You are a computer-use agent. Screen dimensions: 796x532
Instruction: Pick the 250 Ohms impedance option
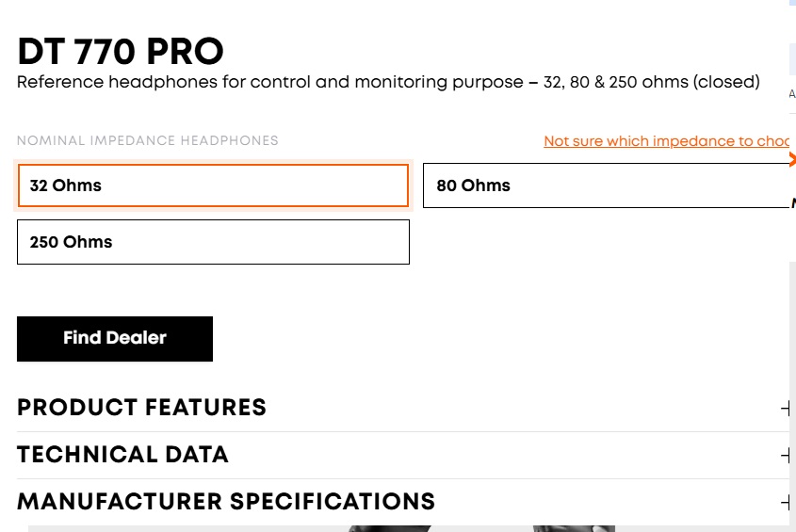213,242
